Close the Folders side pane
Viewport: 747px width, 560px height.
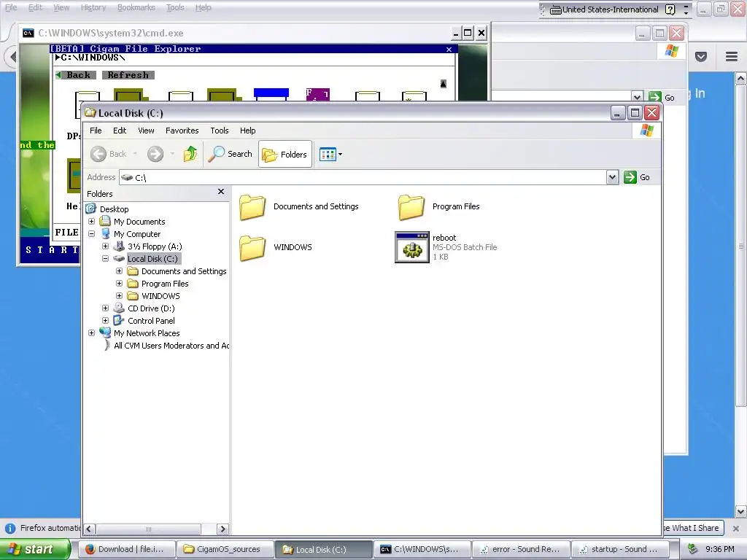tap(220, 192)
